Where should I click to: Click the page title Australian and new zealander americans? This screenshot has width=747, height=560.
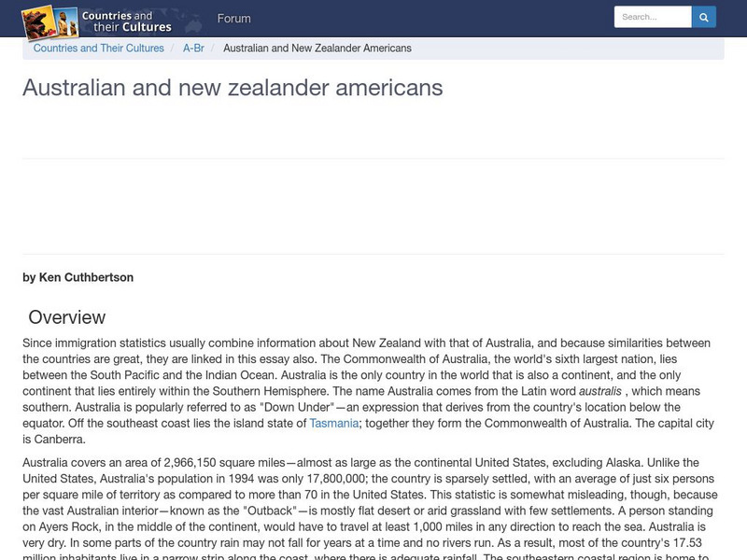coord(233,88)
